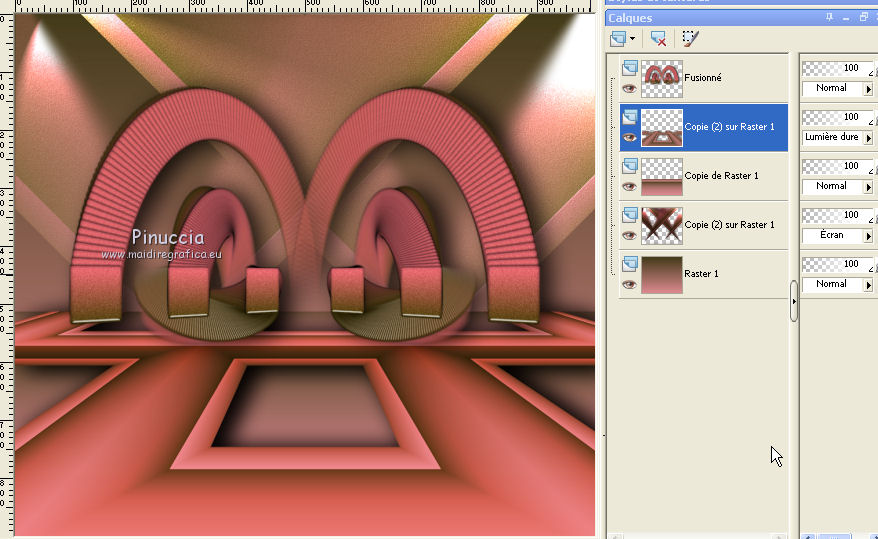Click the thumbnail of the highlighted Copie (2) layer
Viewport: 878px width, 539px height.
click(x=662, y=128)
